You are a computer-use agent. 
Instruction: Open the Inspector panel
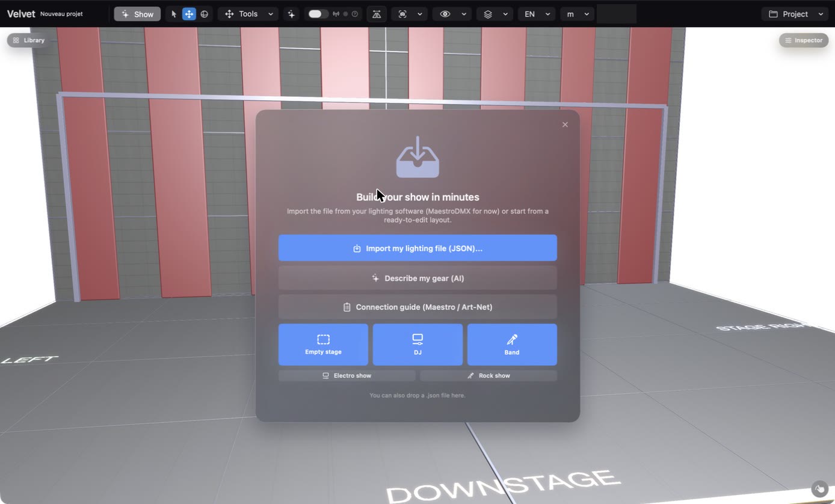pos(804,40)
